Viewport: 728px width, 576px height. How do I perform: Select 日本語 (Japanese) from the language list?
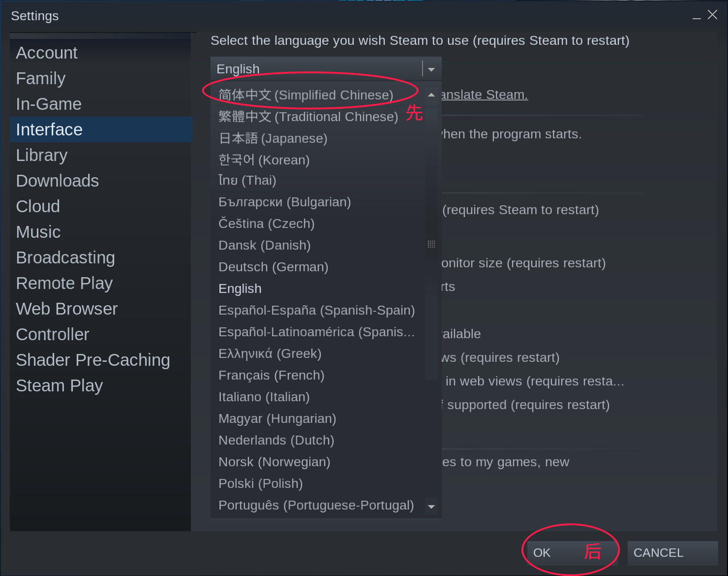tap(273, 138)
